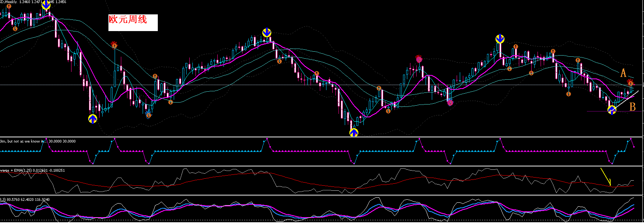Click the 'Jim, but not as we know it' indicator label
The image size is (644, 223).
tap(38, 141)
